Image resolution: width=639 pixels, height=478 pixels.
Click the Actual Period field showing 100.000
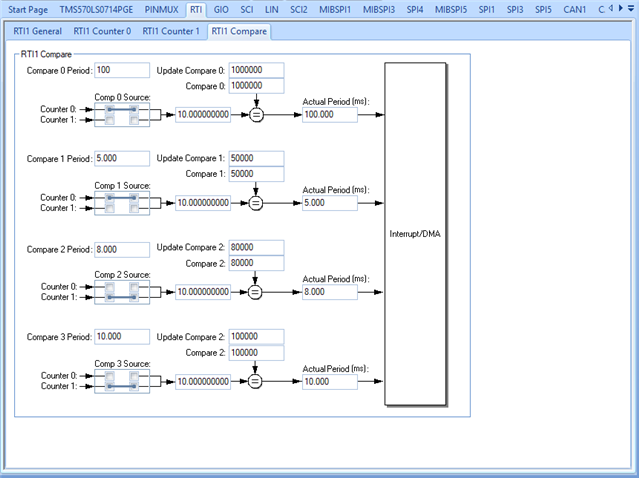(330, 115)
